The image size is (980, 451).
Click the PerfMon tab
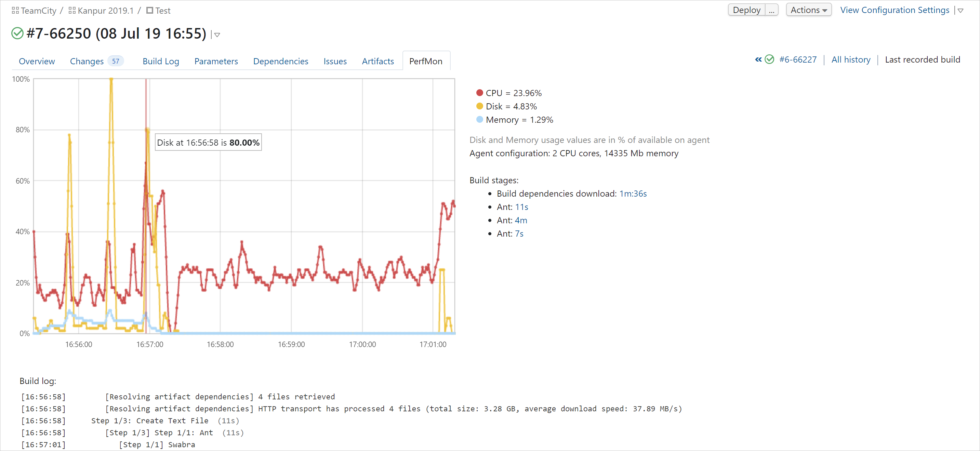425,61
